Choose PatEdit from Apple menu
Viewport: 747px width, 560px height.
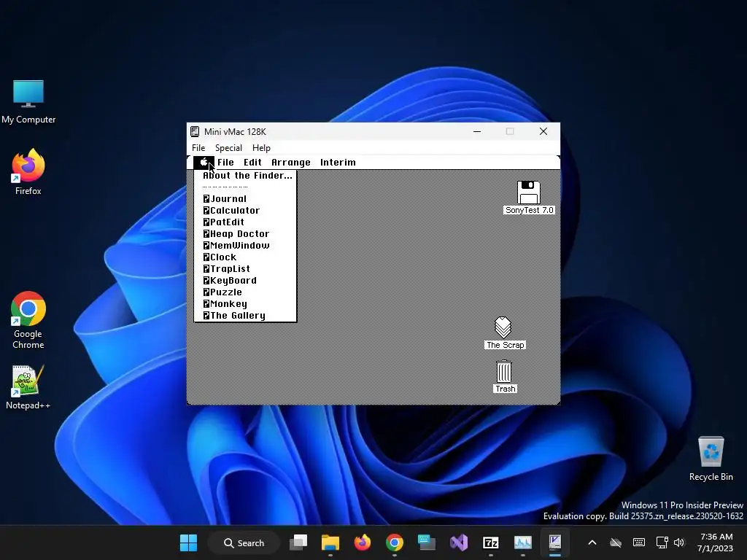[245, 222]
